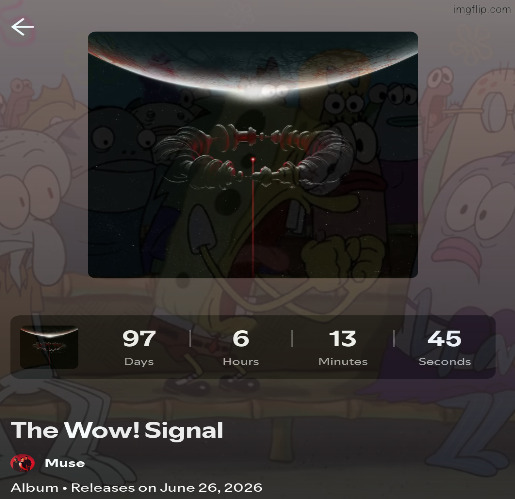Open the Muse artist name link
The image size is (515, 499).
click(x=65, y=463)
